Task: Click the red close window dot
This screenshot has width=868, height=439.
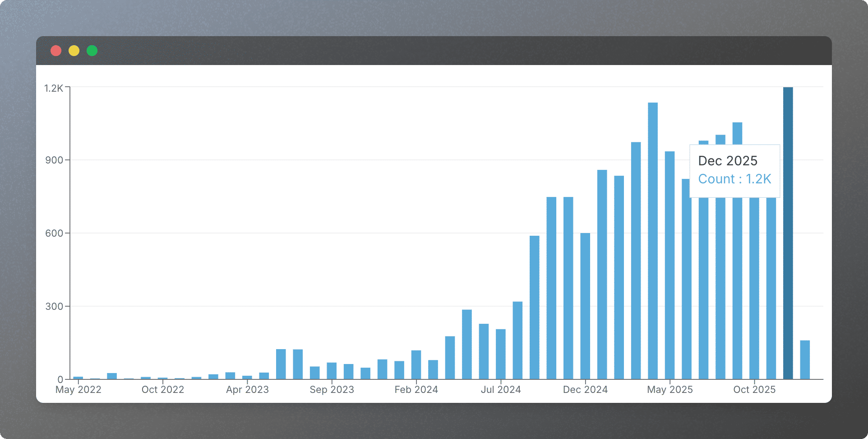Action: 56,51
